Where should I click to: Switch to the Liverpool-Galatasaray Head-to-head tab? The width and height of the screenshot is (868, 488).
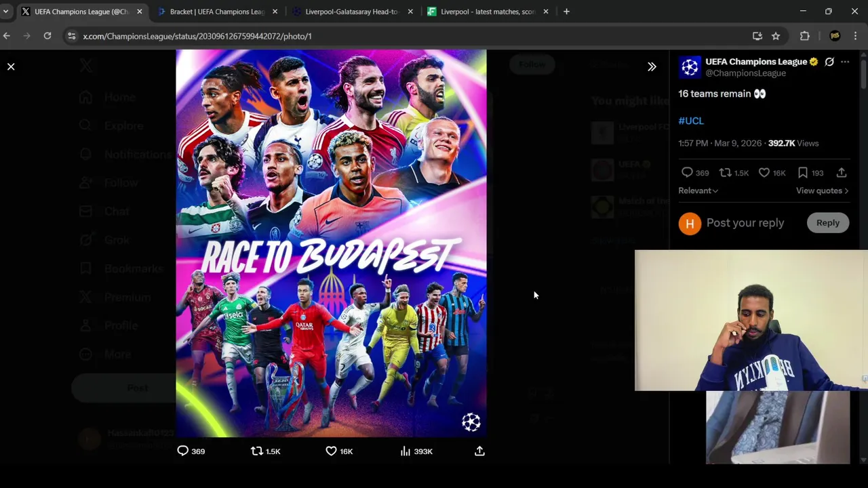351,12
